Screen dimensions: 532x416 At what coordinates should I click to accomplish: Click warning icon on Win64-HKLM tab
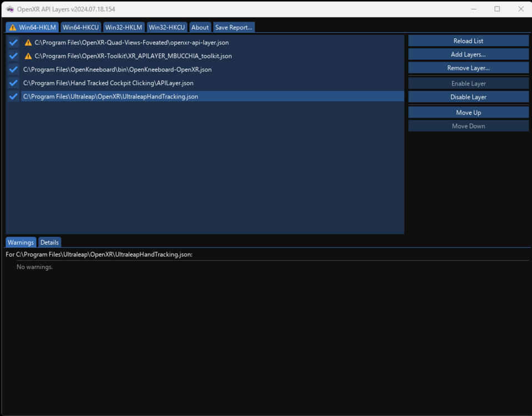pyautogui.click(x=13, y=28)
